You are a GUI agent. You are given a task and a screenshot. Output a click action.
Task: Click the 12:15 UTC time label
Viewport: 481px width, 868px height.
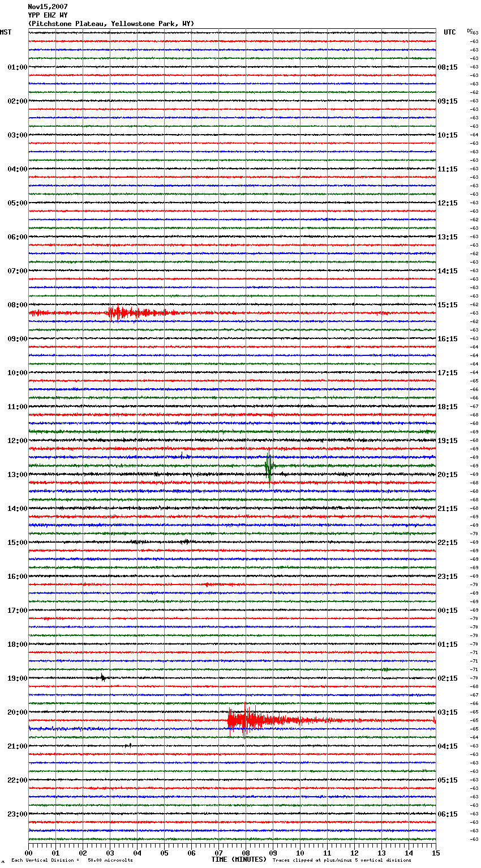pos(448,203)
